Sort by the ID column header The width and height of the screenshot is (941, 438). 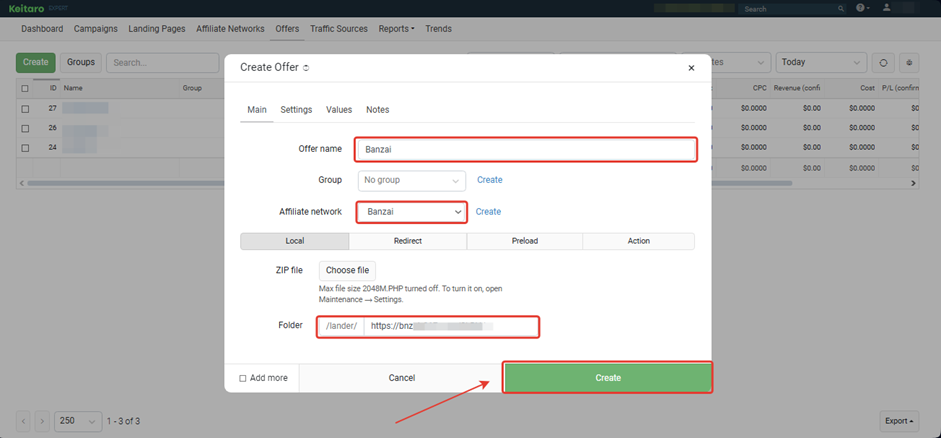[53, 88]
